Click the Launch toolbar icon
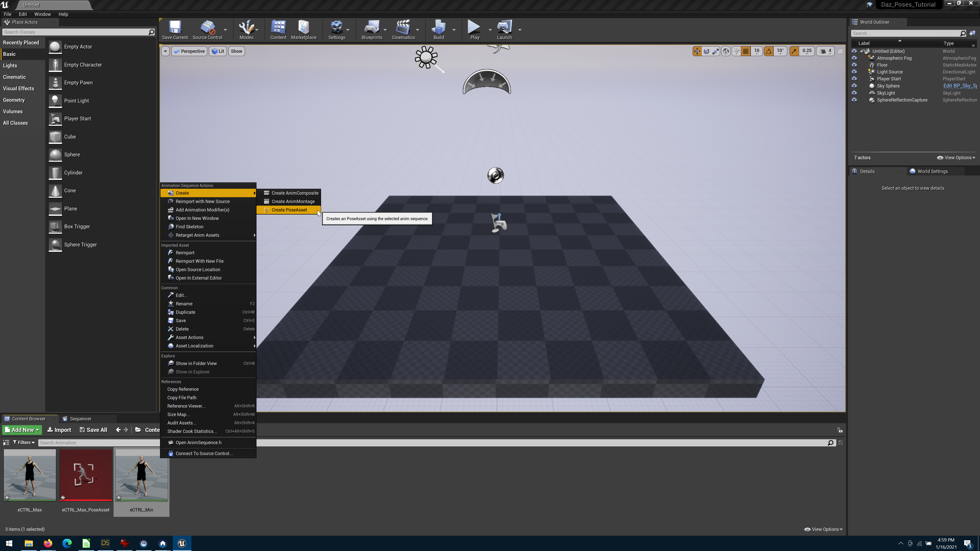The image size is (980, 551). (505, 30)
